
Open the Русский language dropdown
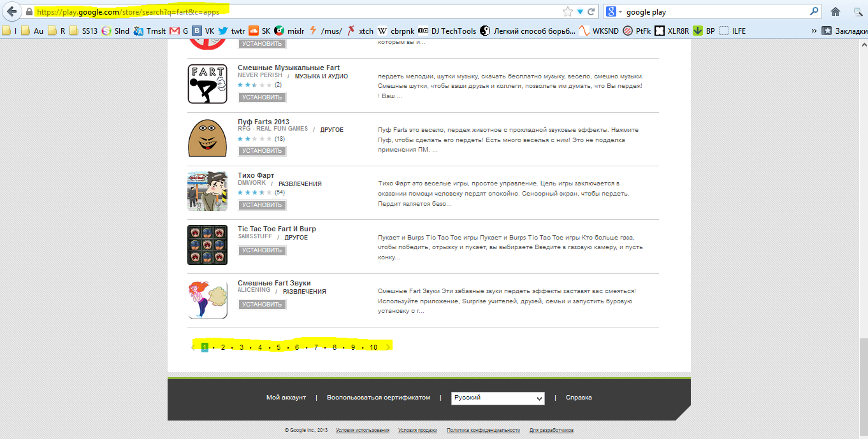(x=498, y=398)
